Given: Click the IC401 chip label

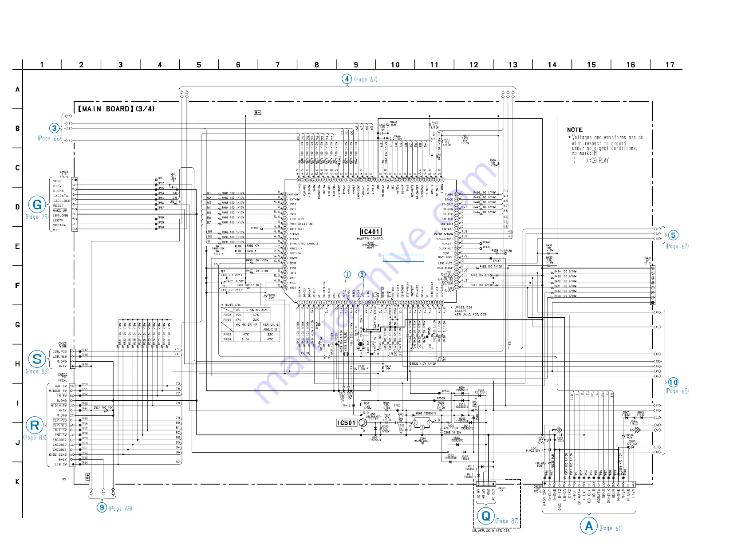Looking at the screenshot, I should point(371,232).
